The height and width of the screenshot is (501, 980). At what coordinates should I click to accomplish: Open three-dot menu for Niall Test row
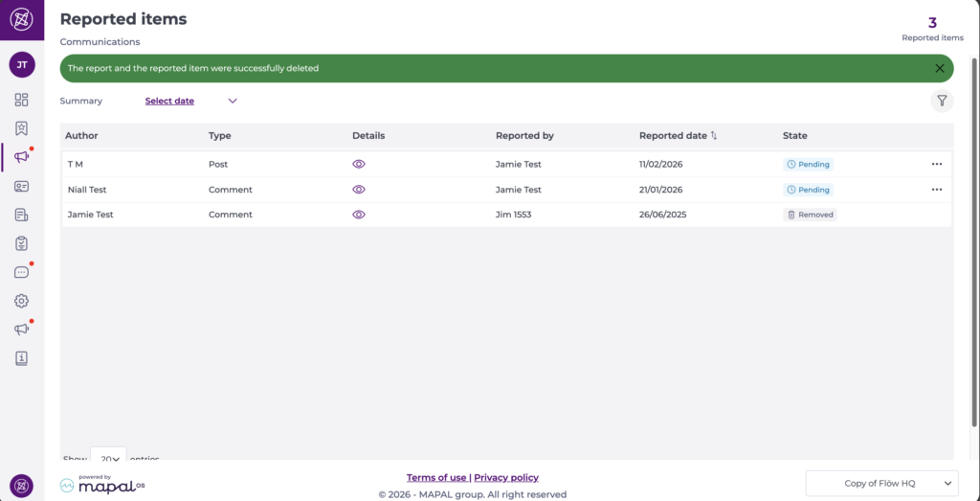[937, 190]
